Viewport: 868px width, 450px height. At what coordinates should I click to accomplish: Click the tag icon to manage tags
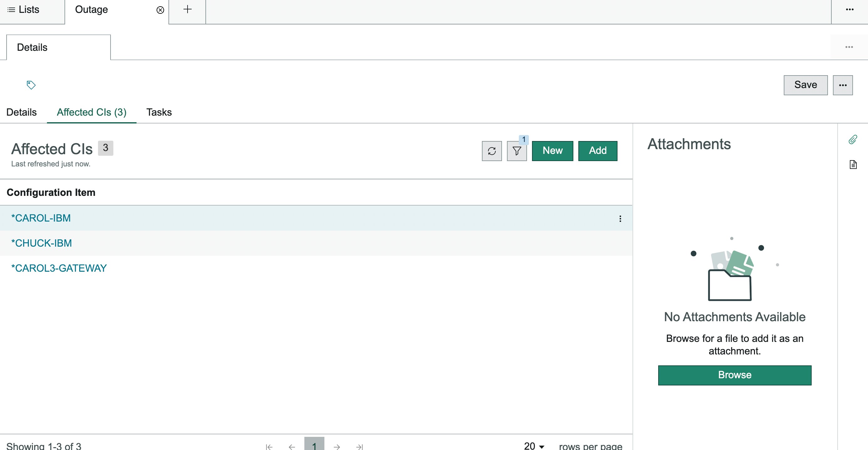[31, 85]
